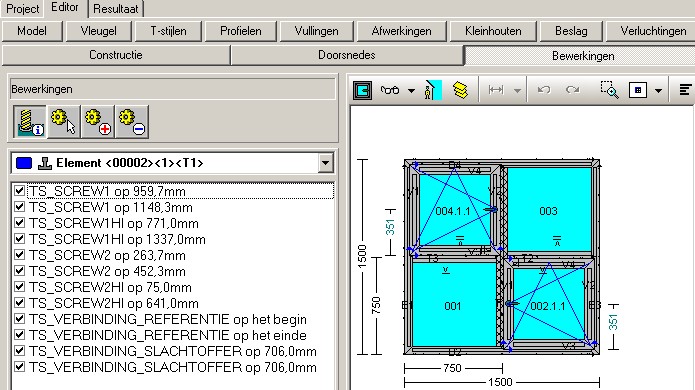Viewport: 695px width, 390px height.
Task: Uncheck TS_SCREW1 op 959,7mm
Action: pos(20,191)
